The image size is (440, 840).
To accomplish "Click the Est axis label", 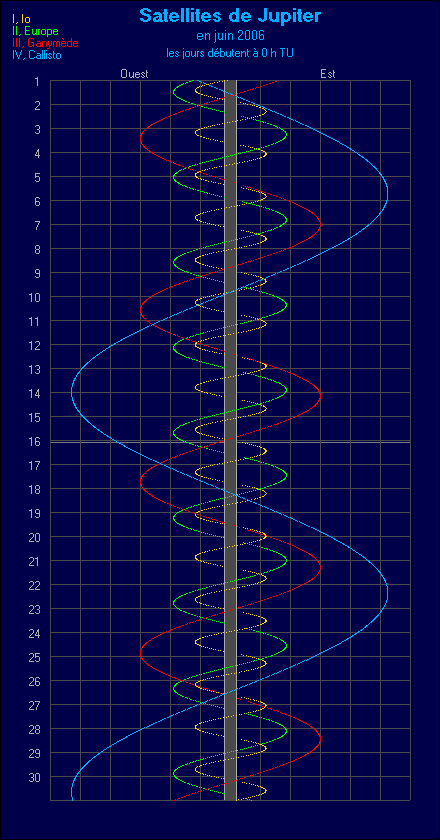I will click(328, 74).
